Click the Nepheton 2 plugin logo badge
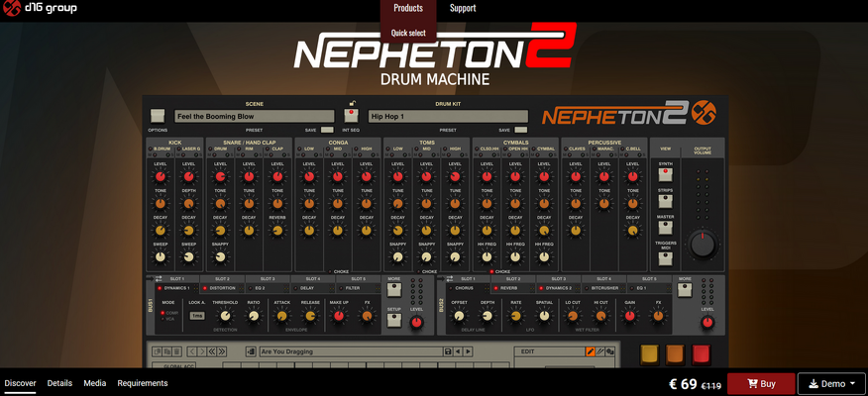Viewport: 868px width, 396px height. [x=705, y=113]
